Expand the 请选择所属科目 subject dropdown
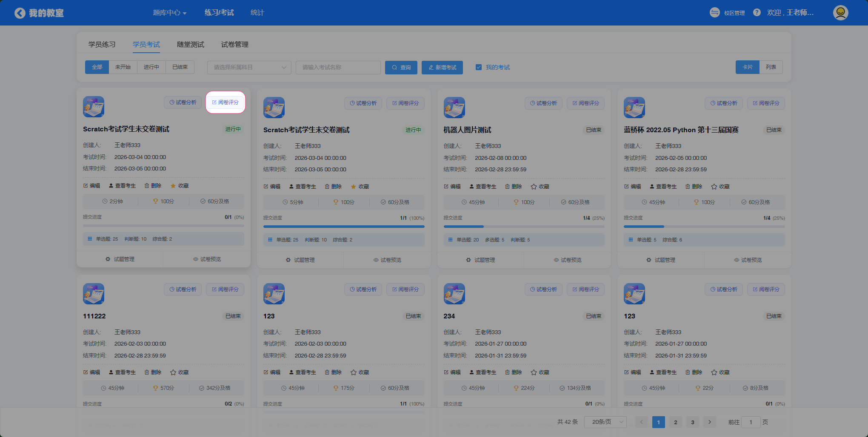 tap(249, 67)
